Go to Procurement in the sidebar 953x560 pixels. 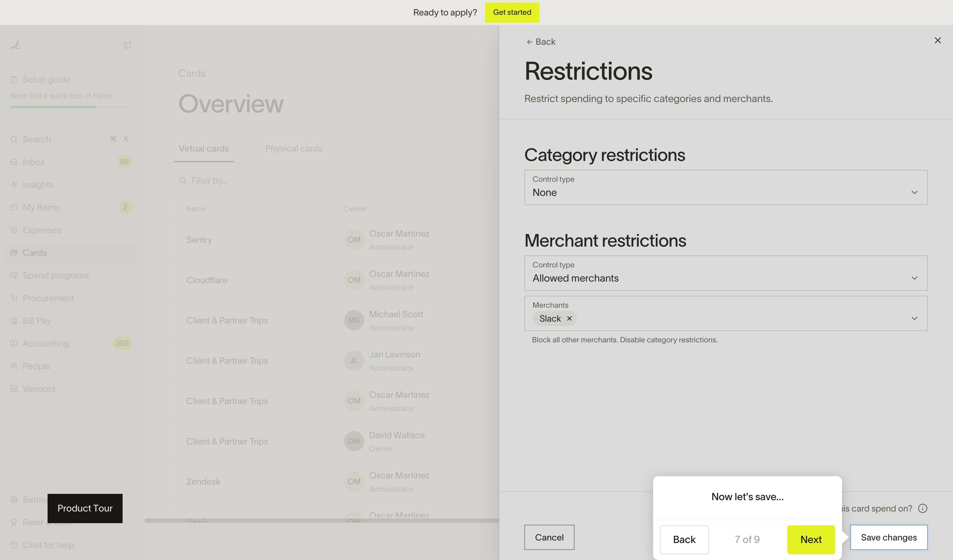(x=71, y=298)
